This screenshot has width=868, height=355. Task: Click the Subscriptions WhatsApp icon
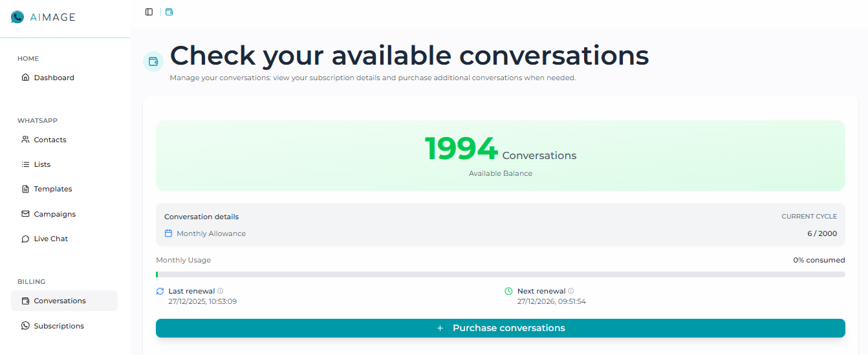26,326
